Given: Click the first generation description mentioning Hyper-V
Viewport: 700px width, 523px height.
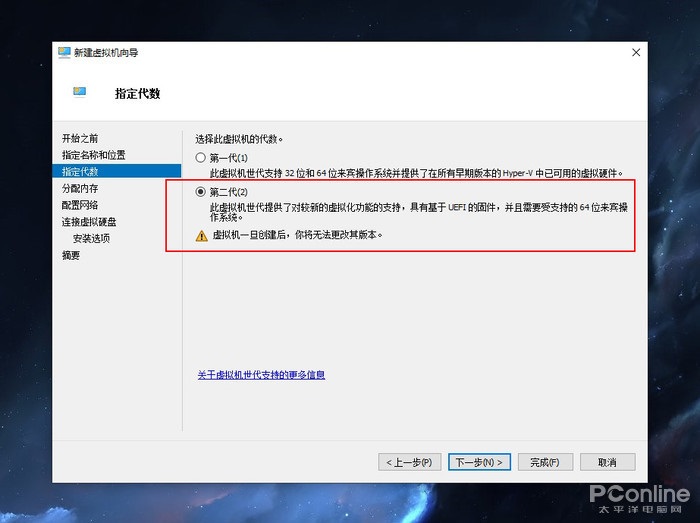Looking at the screenshot, I should click(x=417, y=173).
